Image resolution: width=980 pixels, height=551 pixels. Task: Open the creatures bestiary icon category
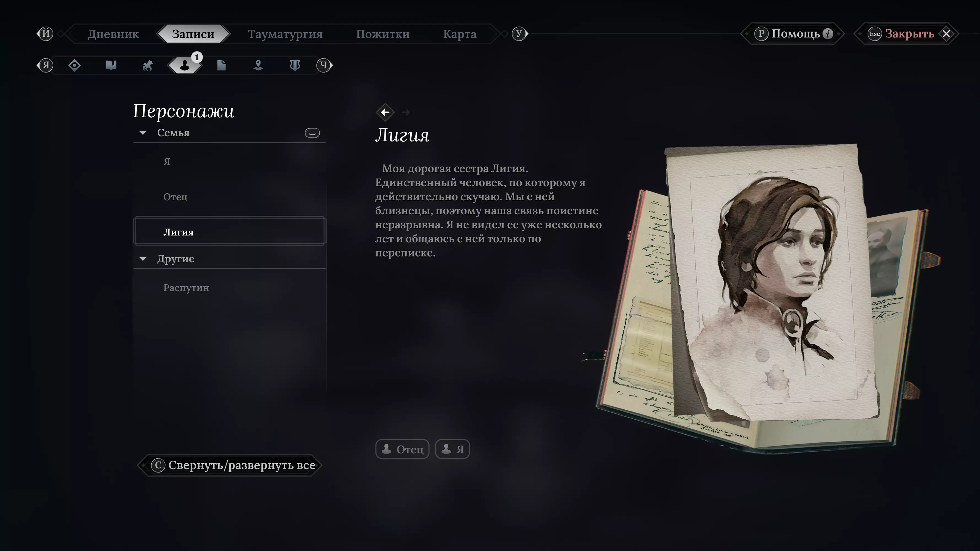148,65
